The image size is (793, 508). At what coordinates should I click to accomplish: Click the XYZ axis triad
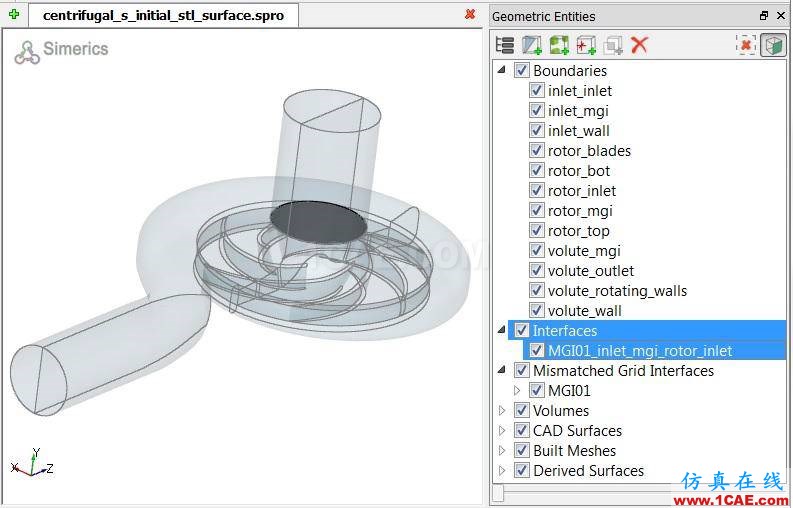point(32,462)
